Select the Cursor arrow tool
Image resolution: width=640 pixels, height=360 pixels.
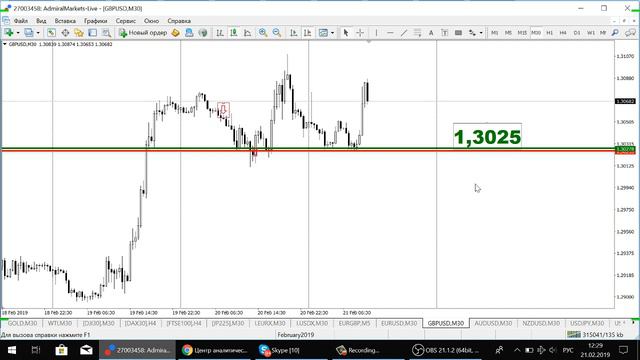tap(346, 33)
